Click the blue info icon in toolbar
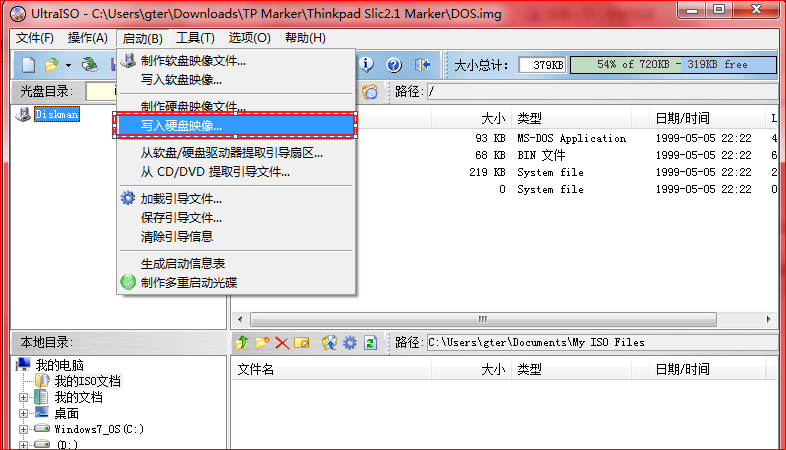The width and height of the screenshot is (786, 450). click(367, 65)
